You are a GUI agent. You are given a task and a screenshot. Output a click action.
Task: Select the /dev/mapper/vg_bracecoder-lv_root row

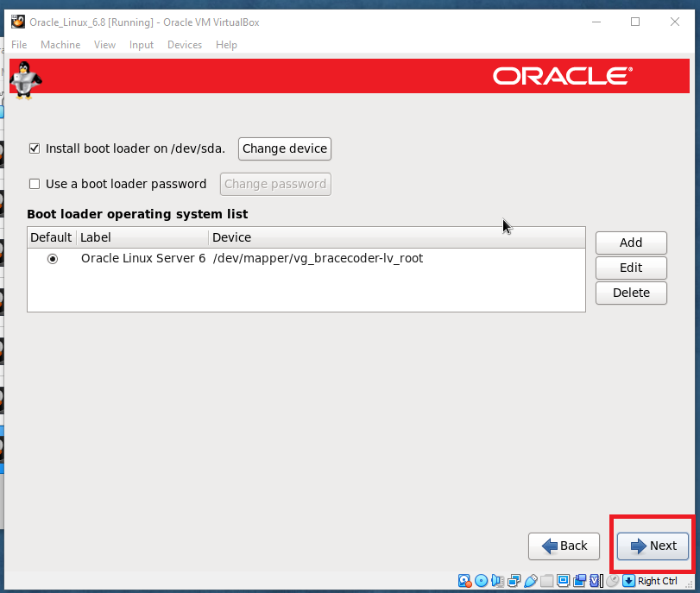pos(318,258)
